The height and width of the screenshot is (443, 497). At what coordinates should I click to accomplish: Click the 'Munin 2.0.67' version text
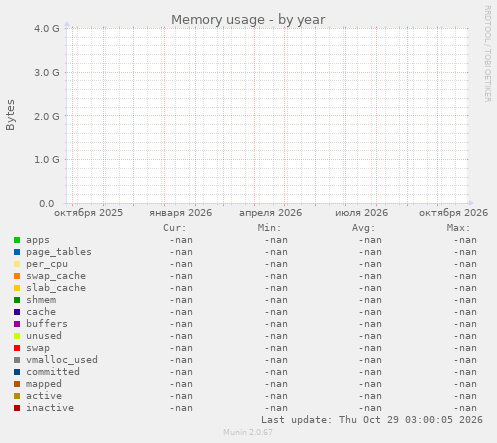coord(248,432)
